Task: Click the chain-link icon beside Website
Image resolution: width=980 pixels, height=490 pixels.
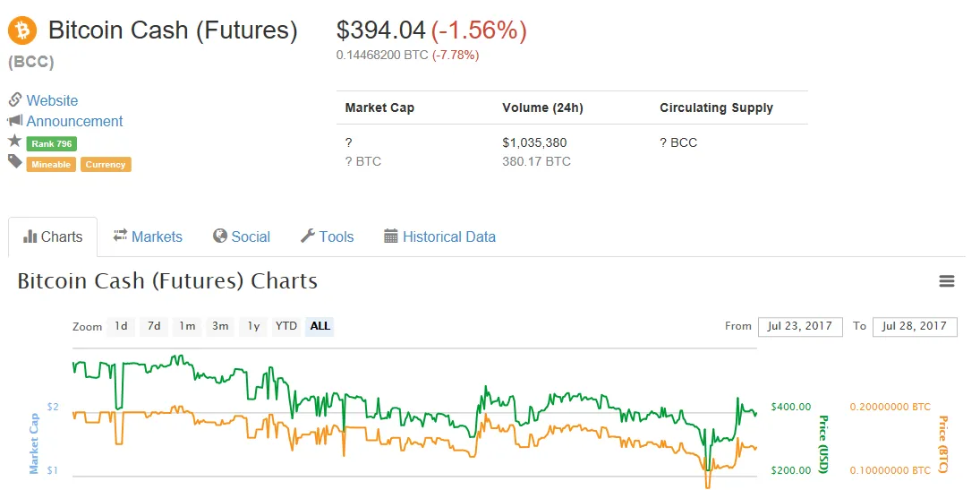Action: (15, 99)
